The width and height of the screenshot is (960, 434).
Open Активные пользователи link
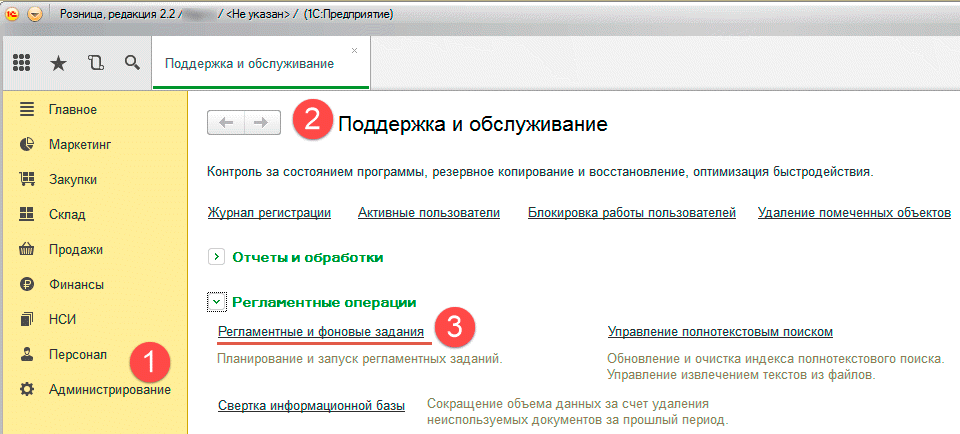pos(429,213)
